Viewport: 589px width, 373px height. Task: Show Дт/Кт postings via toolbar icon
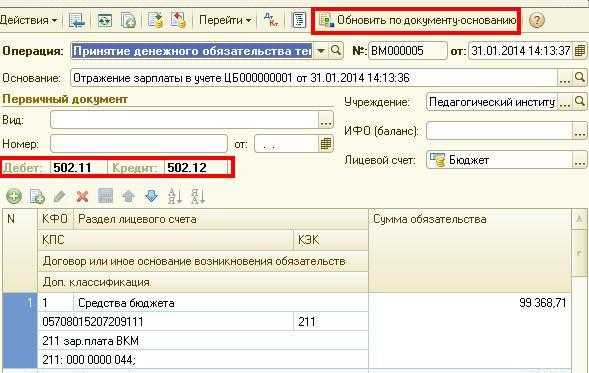pyautogui.click(x=271, y=20)
